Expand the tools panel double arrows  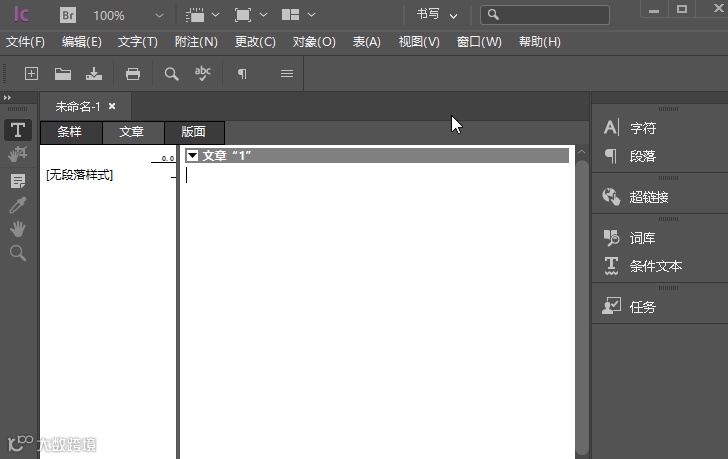(7, 97)
